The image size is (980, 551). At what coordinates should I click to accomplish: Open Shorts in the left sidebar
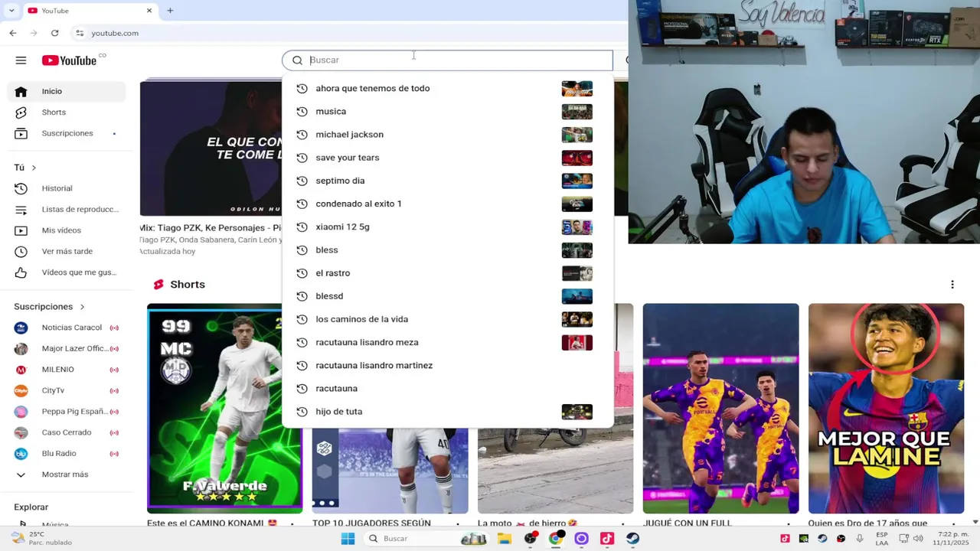(67, 112)
